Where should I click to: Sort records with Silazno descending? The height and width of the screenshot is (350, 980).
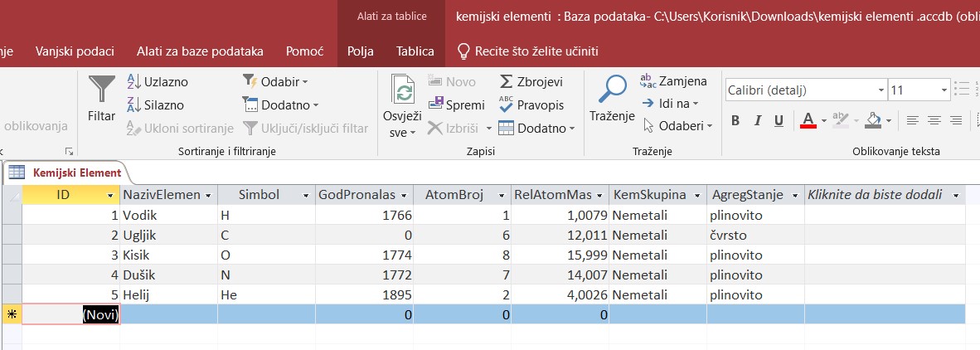pos(155,105)
